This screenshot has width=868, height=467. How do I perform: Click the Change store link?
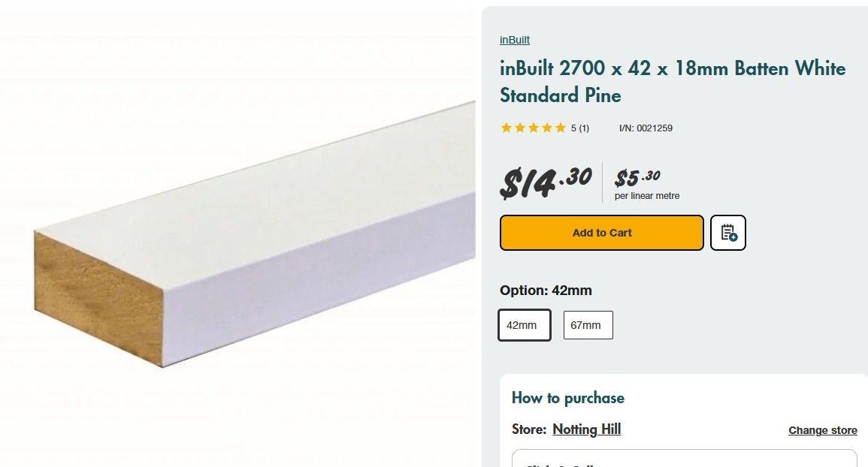point(822,429)
